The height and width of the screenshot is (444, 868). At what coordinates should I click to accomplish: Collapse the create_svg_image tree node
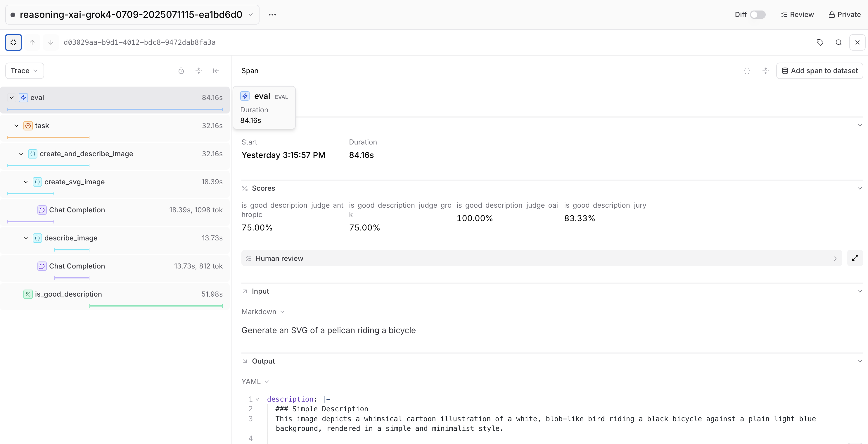click(26, 182)
